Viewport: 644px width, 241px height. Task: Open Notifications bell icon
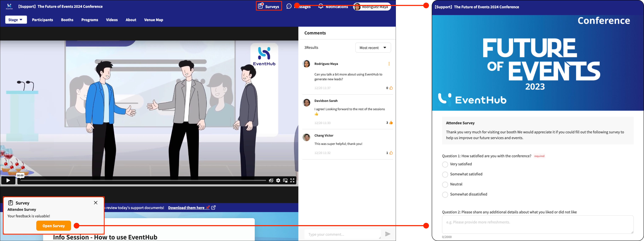321,7
